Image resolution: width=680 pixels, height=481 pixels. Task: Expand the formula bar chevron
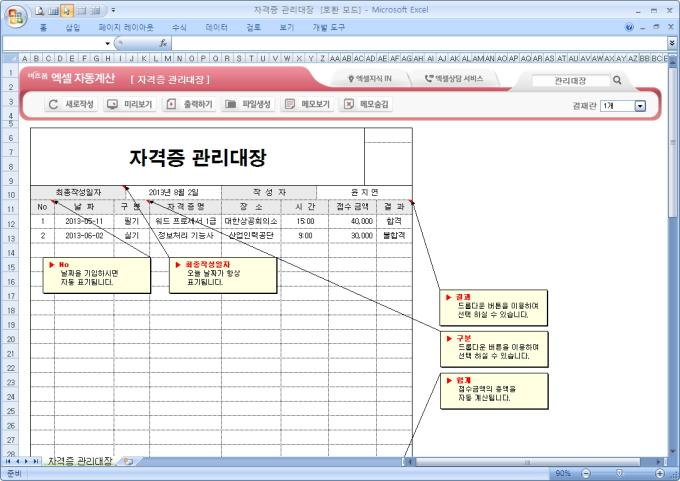[672, 43]
